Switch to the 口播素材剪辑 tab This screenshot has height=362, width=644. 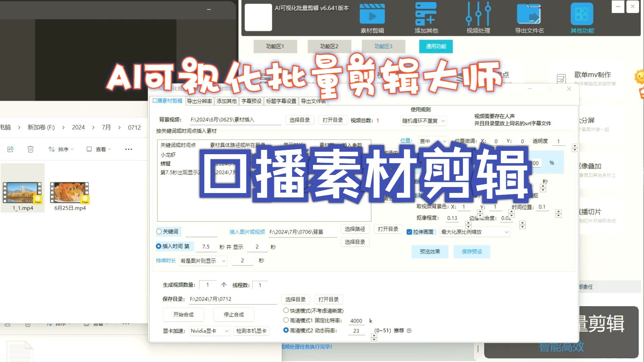point(167,101)
